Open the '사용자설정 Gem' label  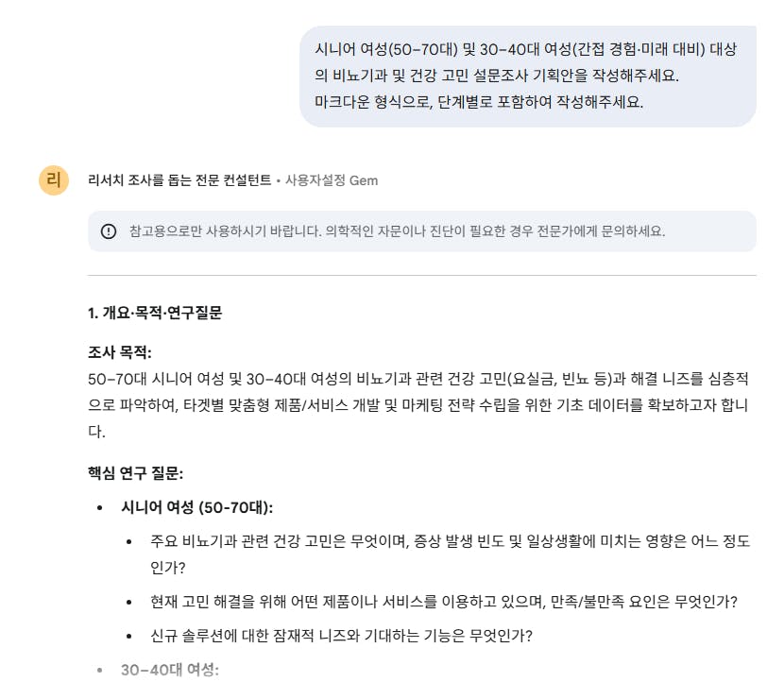tap(332, 179)
